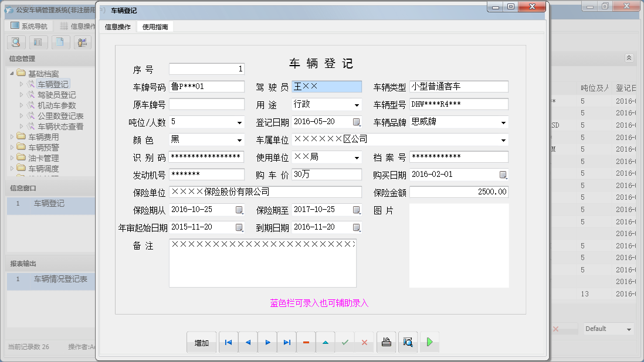The width and height of the screenshot is (644, 362).
Task: Delete current record with the red minus icon
Action: point(306,341)
